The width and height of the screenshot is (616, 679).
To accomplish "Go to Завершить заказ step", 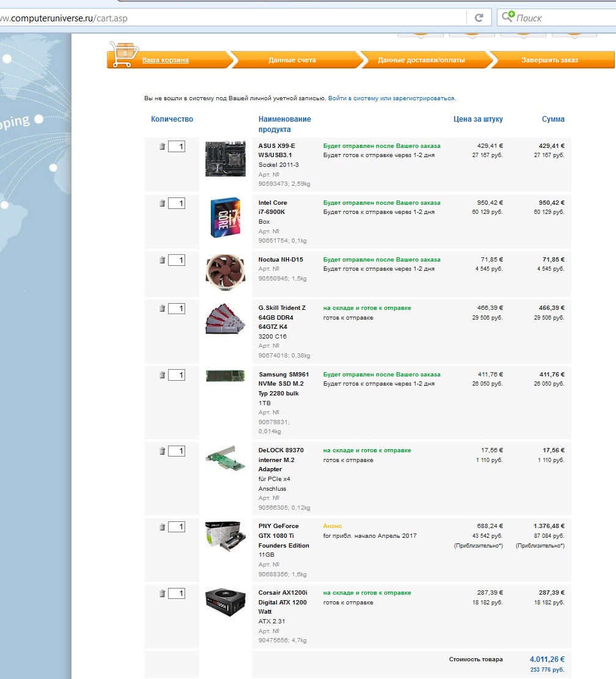I will pos(550,60).
